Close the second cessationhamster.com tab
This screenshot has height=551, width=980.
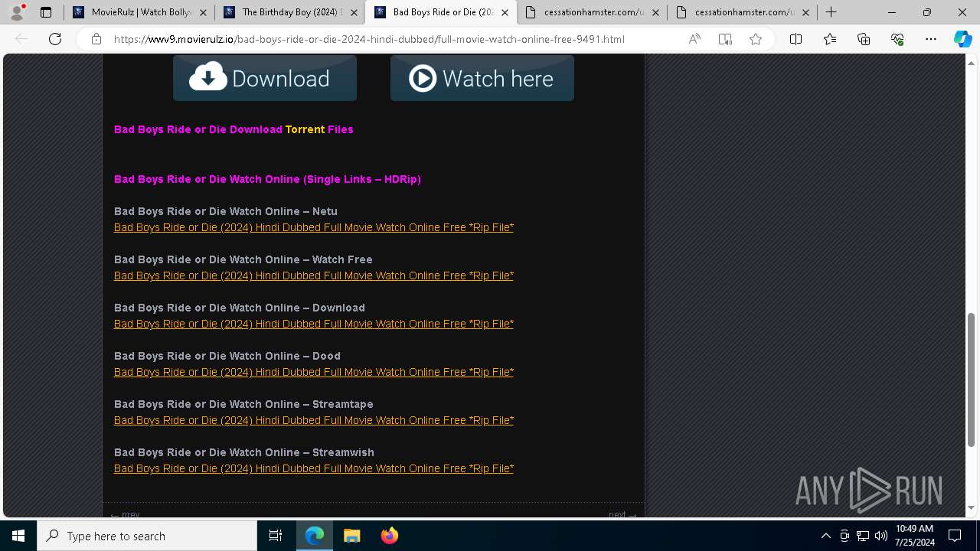[x=806, y=12]
